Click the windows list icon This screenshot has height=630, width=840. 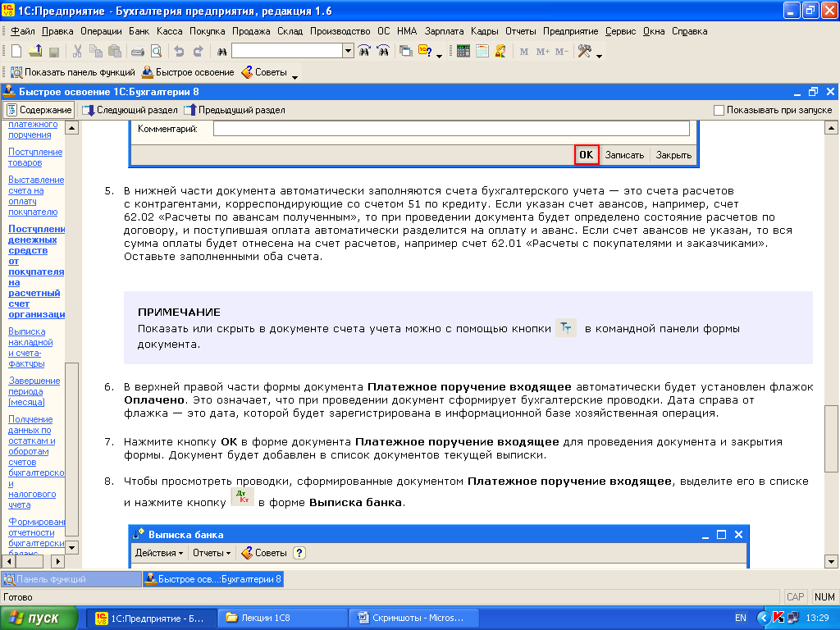click(x=406, y=52)
